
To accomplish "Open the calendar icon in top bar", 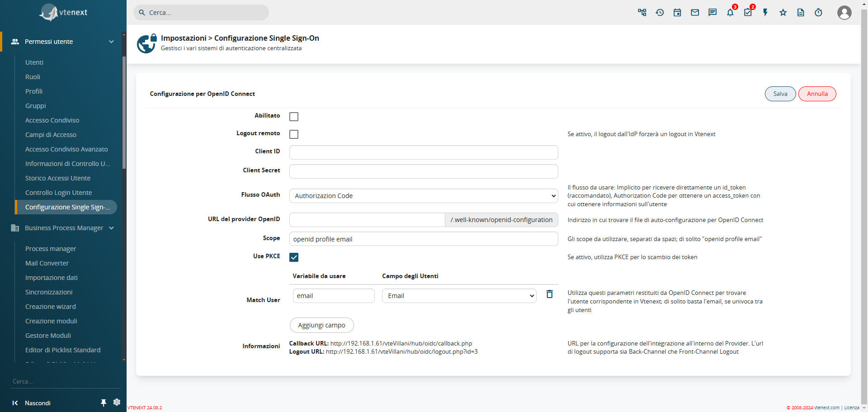I will coord(677,13).
